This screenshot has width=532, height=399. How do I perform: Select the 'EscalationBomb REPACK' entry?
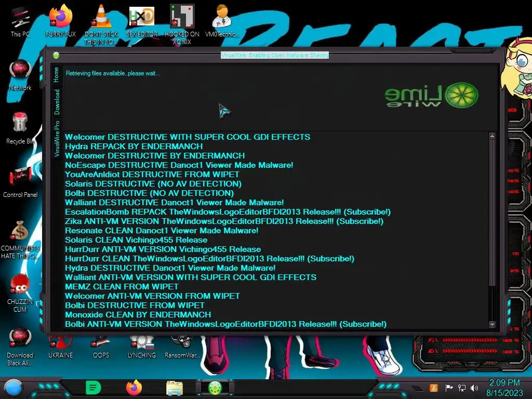click(228, 212)
